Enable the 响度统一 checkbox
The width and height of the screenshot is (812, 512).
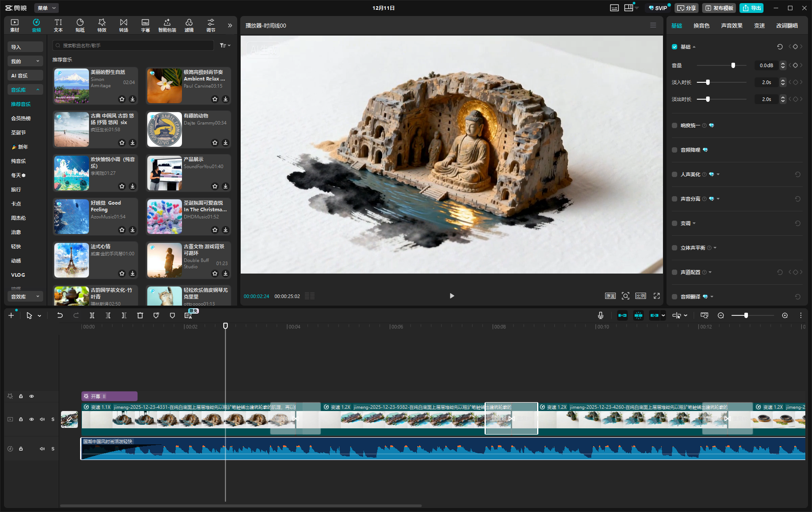tap(675, 125)
